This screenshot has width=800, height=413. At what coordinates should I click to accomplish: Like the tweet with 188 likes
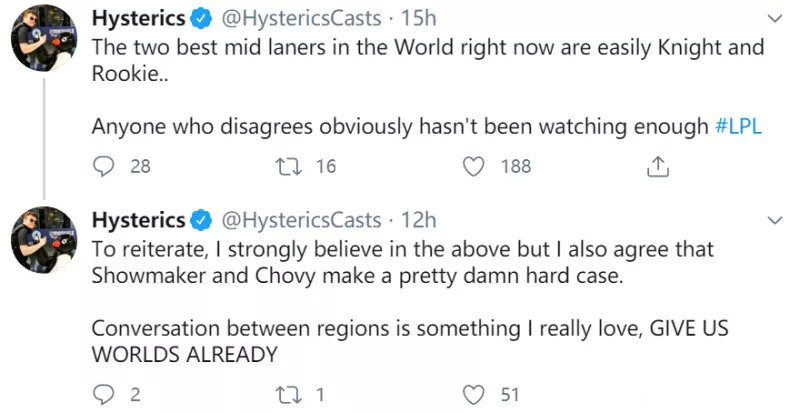pos(473,166)
